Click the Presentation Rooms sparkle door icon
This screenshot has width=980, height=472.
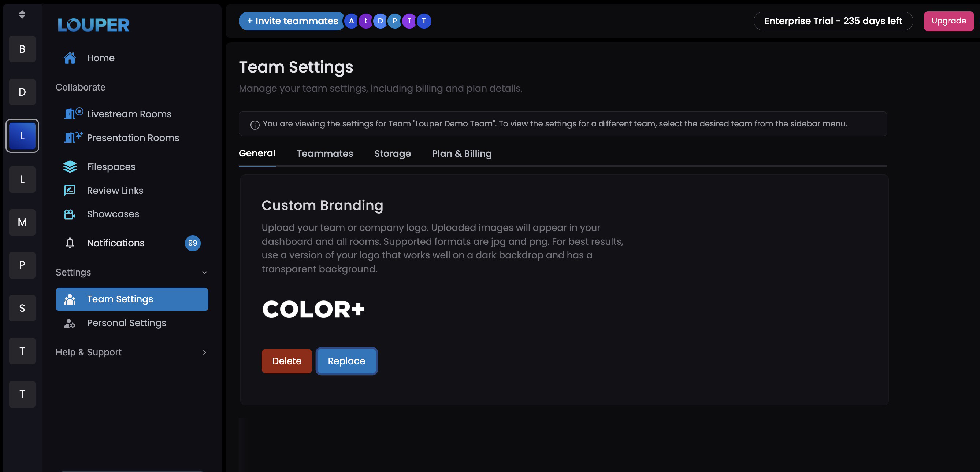(73, 137)
